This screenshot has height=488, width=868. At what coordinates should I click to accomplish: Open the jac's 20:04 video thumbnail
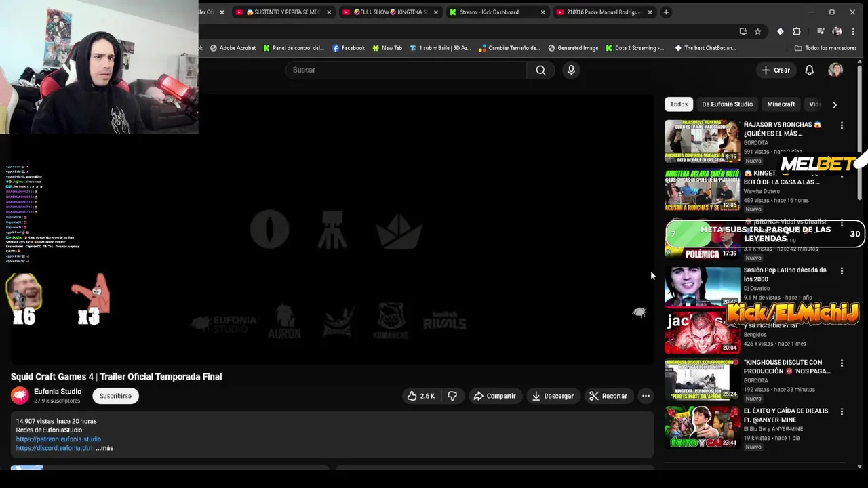click(702, 333)
